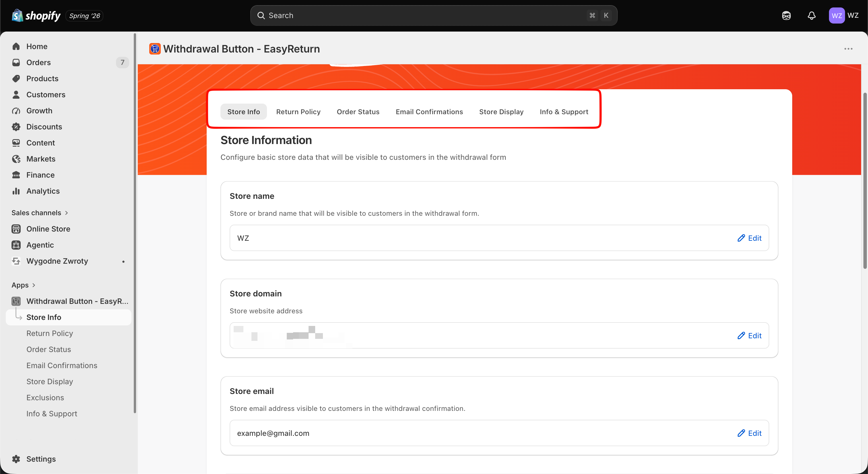Click Edit text for the Store domain

[x=755, y=335]
